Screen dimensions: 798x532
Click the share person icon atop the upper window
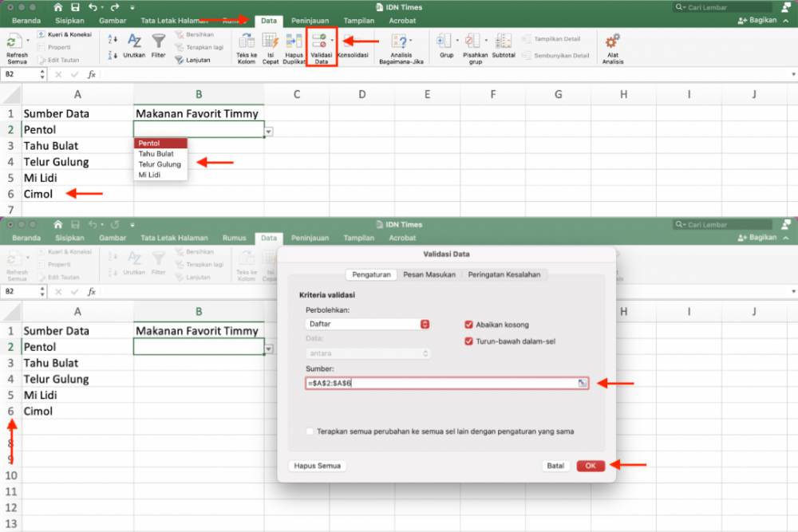[786, 7]
